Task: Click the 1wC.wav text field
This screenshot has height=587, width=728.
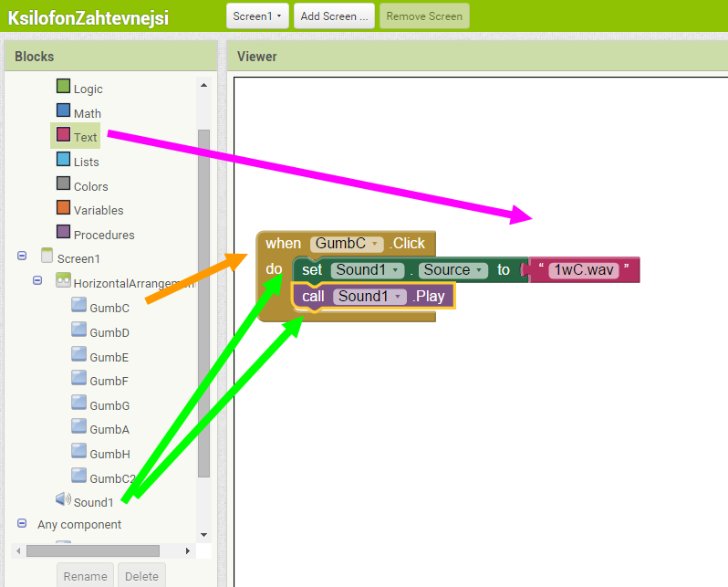Action: [585, 270]
